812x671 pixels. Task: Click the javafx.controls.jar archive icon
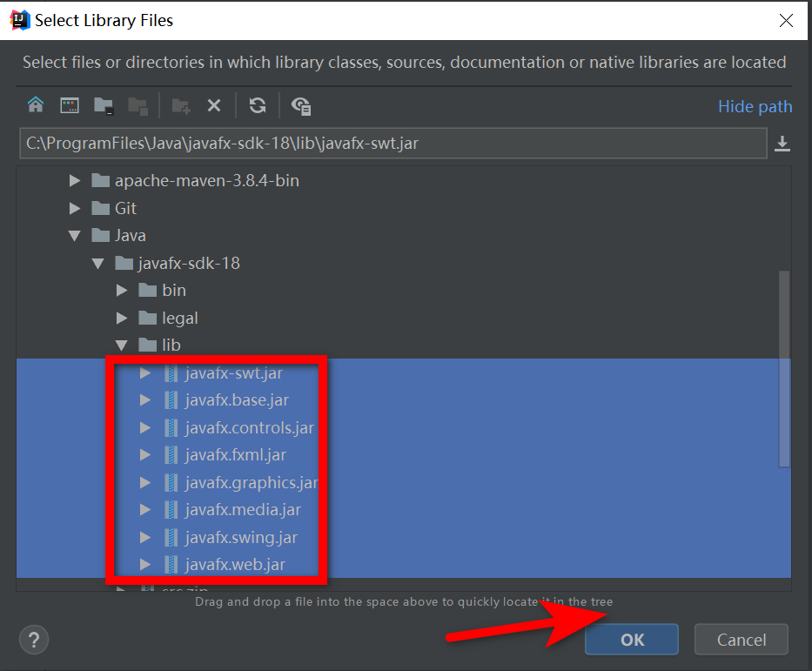tap(171, 427)
